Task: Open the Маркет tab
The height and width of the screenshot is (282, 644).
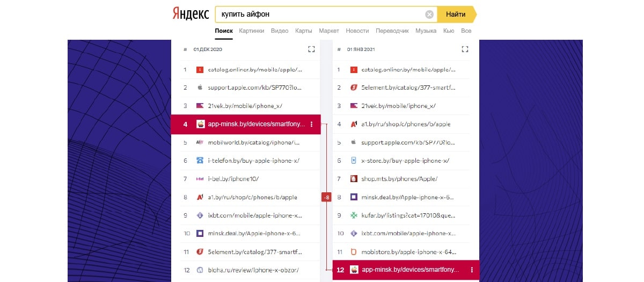Action: click(x=329, y=31)
